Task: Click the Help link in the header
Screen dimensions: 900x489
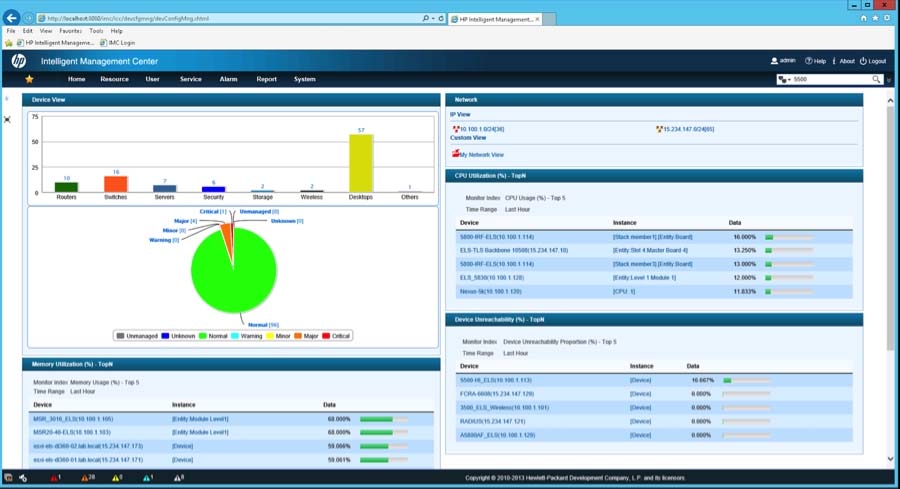Action: [815, 61]
